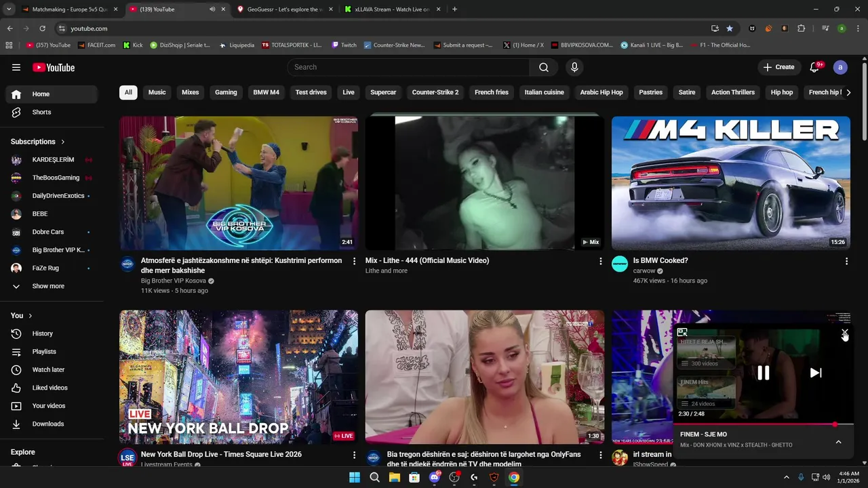Bookmark this page with the star icon
This screenshot has height=488, width=868.
click(730, 28)
